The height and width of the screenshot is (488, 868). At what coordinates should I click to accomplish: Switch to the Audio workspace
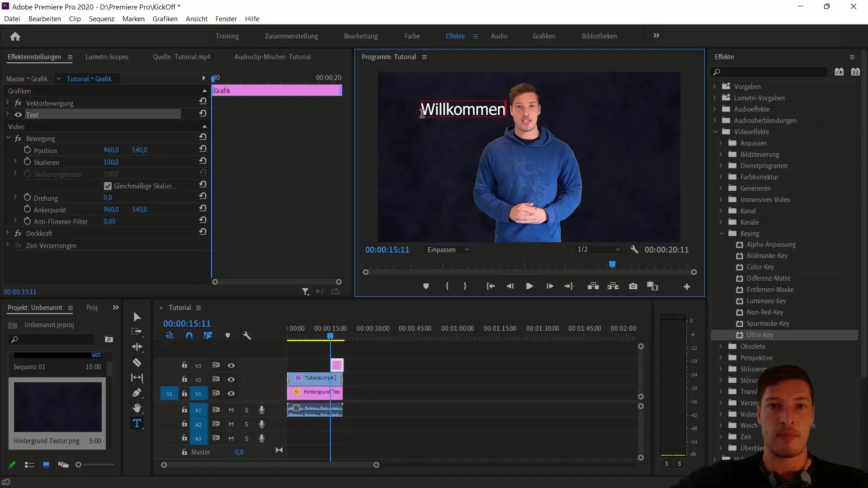pos(499,36)
